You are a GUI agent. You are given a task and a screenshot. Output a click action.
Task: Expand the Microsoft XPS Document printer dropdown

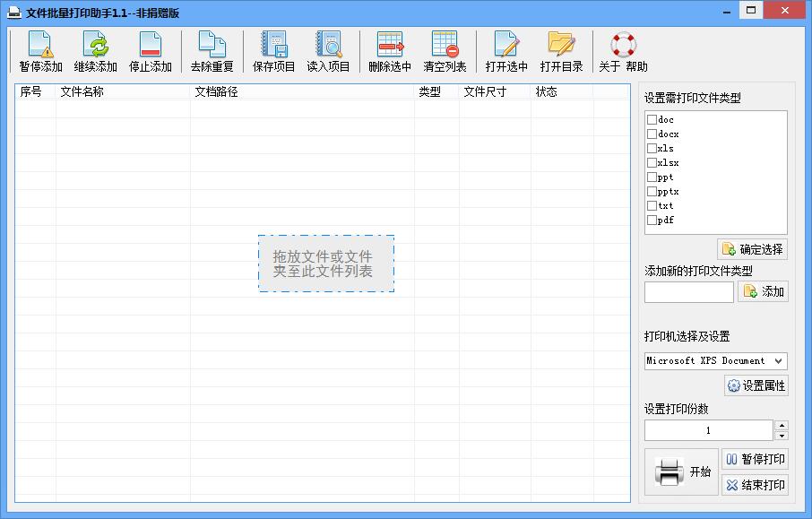777,361
